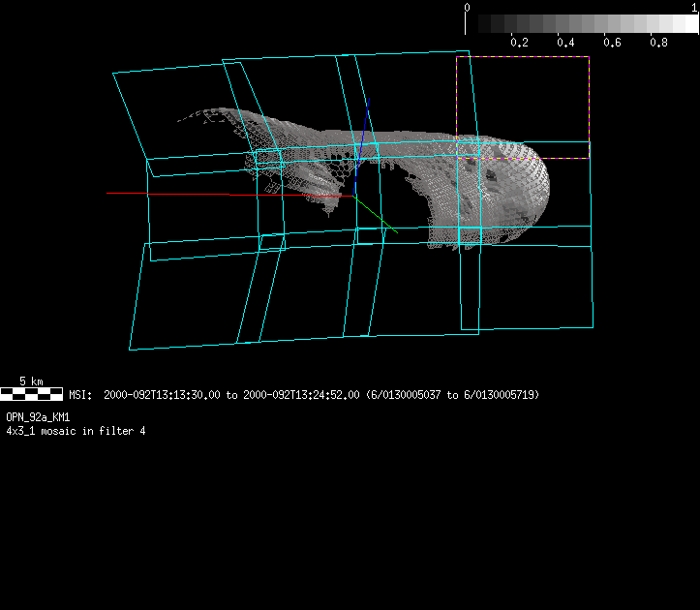Image resolution: width=700 pixels, height=610 pixels.
Task: Click the "5 km" scale label
Action: point(32,381)
